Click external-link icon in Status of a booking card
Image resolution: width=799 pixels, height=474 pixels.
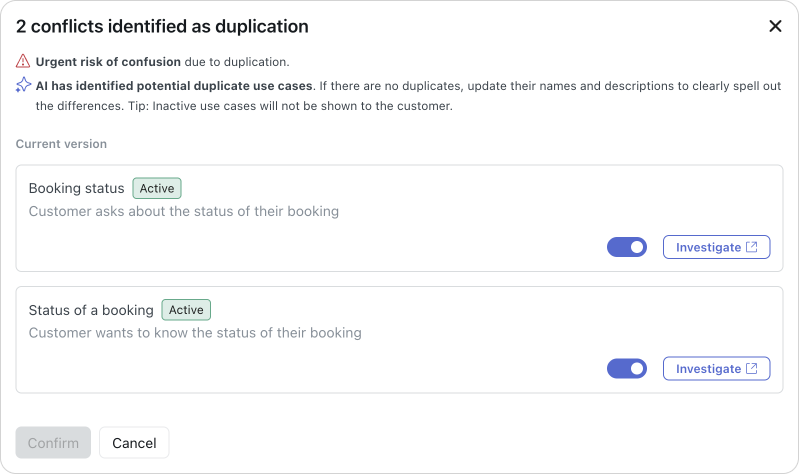point(752,369)
